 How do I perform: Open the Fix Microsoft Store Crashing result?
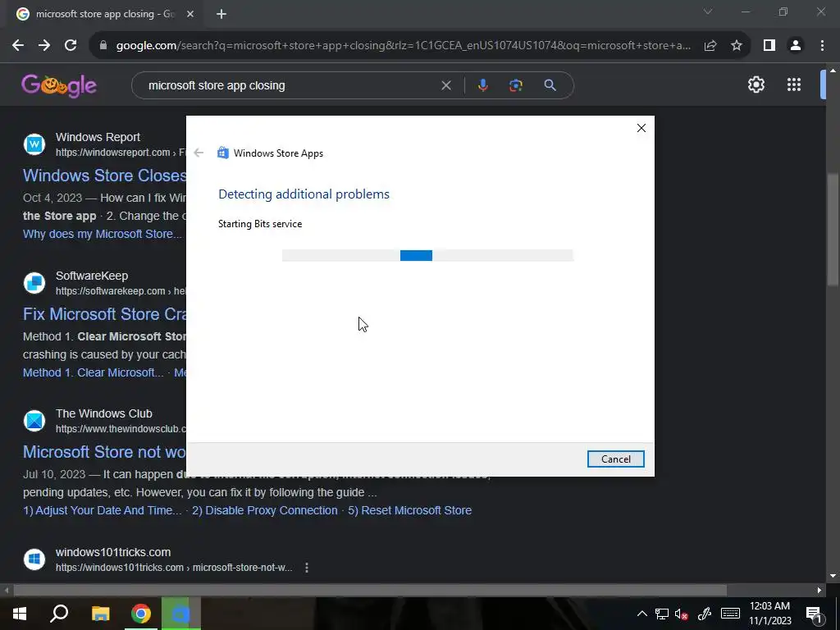(104, 314)
